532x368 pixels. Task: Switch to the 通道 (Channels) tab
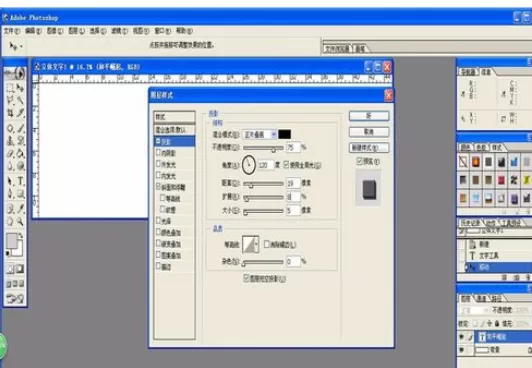pos(481,298)
